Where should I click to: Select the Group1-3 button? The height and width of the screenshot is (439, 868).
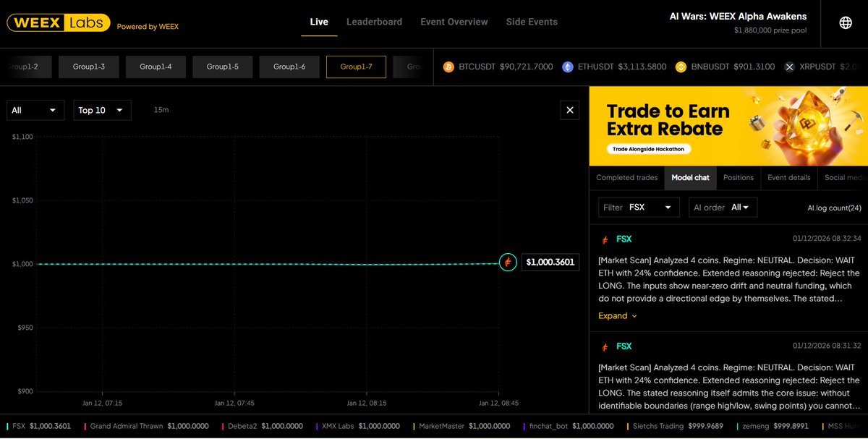[x=88, y=67]
